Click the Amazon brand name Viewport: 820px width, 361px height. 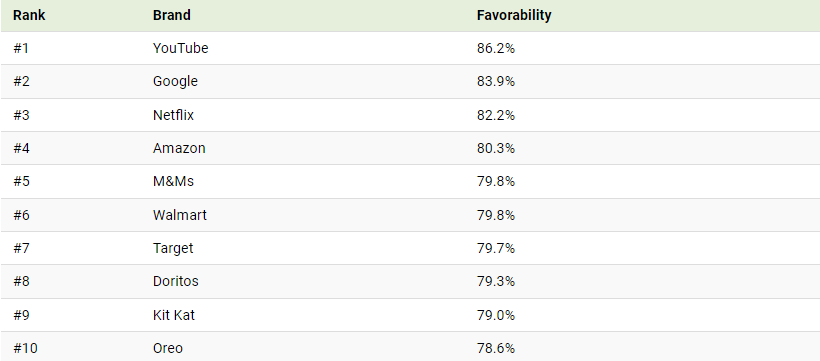(x=179, y=148)
